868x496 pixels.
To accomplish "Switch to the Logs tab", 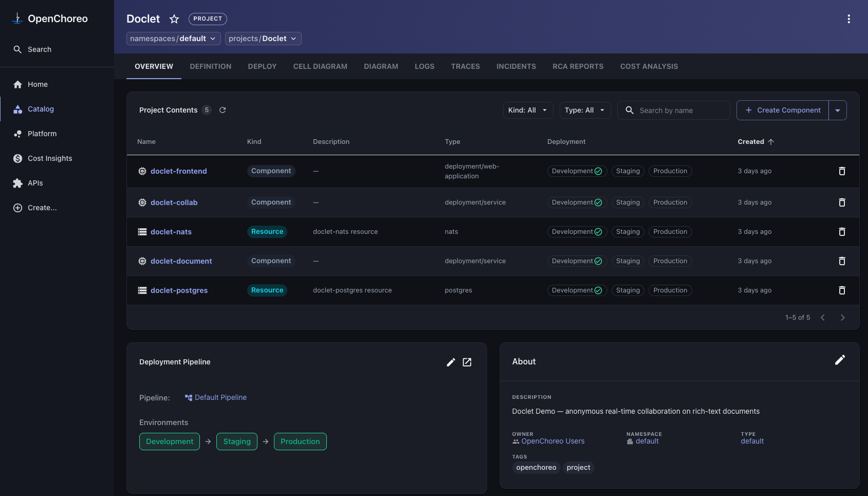I will [424, 66].
